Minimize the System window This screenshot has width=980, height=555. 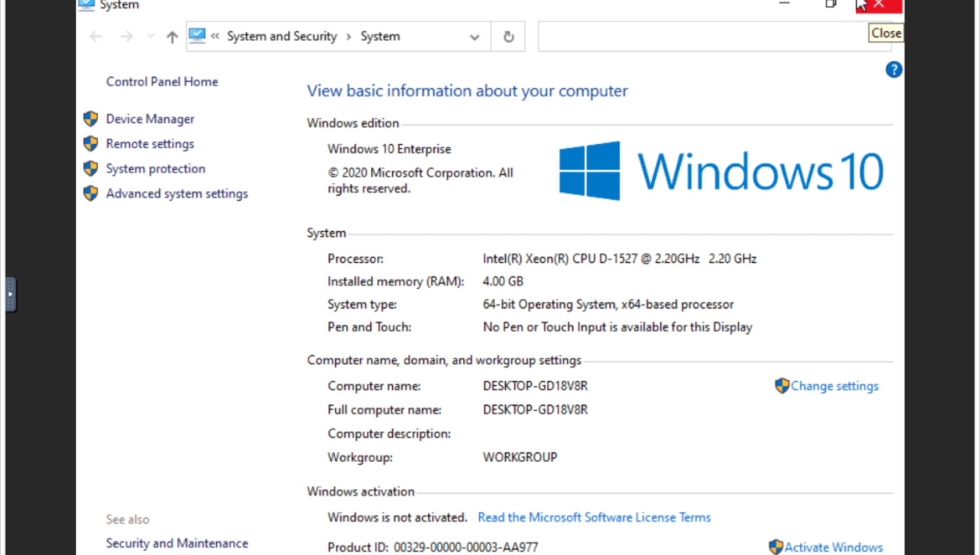point(784,4)
